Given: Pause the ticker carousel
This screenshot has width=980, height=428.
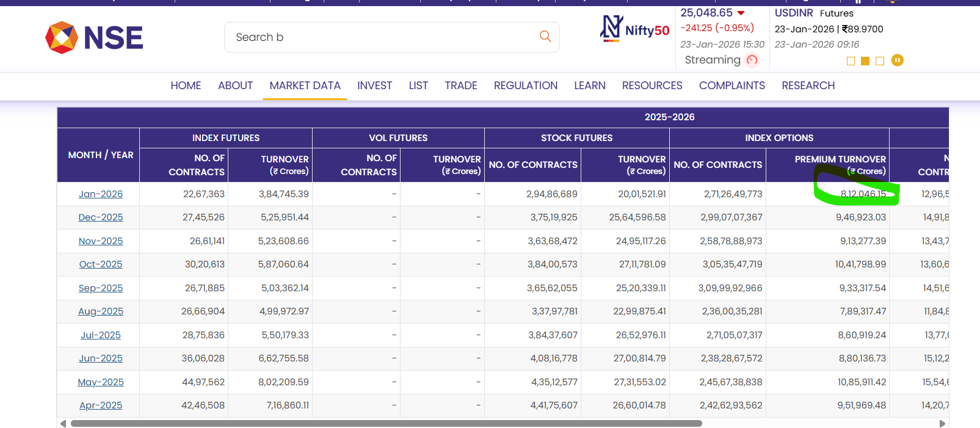Looking at the screenshot, I should [x=897, y=60].
